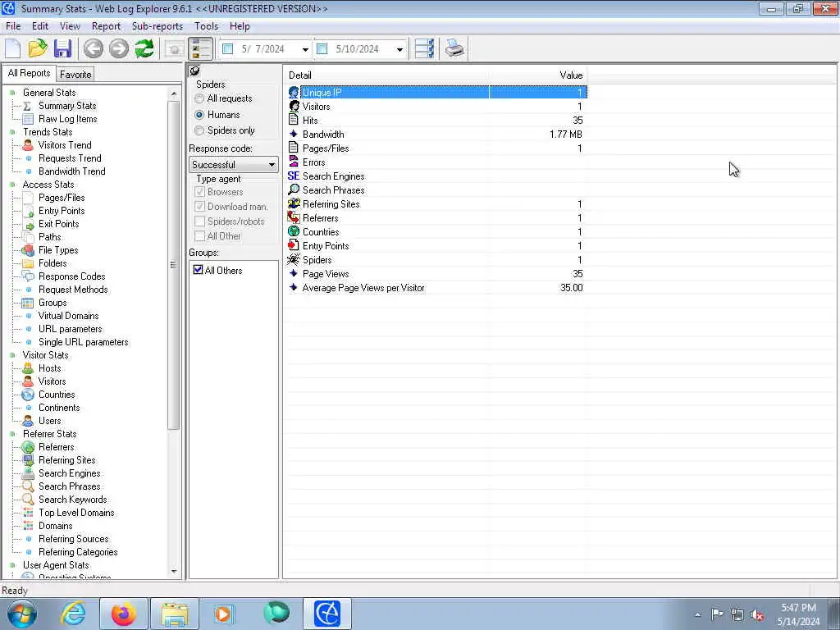This screenshot has height=630, width=840.
Task: Toggle the Browsers checkbox
Action: tap(200, 192)
